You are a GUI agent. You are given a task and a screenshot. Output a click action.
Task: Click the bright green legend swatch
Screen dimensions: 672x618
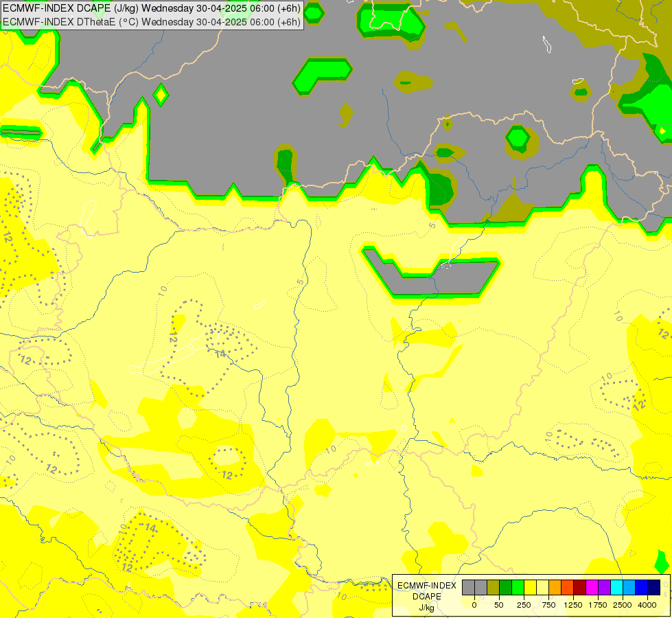(x=518, y=587)
